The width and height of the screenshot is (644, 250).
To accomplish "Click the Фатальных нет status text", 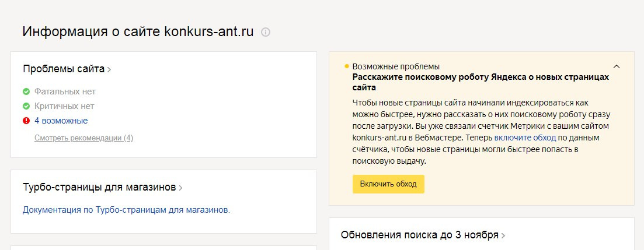I will coord(65,91).
